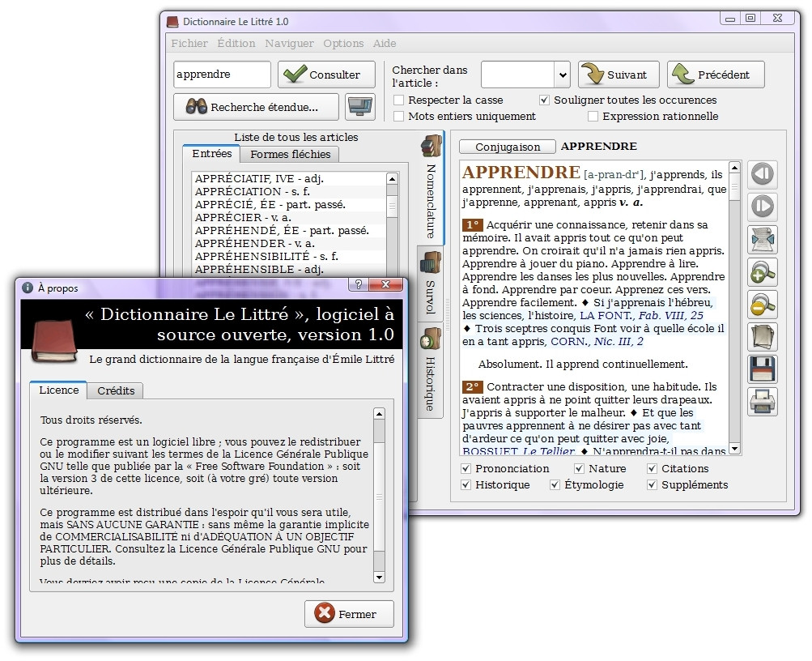Click the zoom out magnifier icon
Image resolution: width=812 pixels, height=661 pixels.
click(762, 305)
